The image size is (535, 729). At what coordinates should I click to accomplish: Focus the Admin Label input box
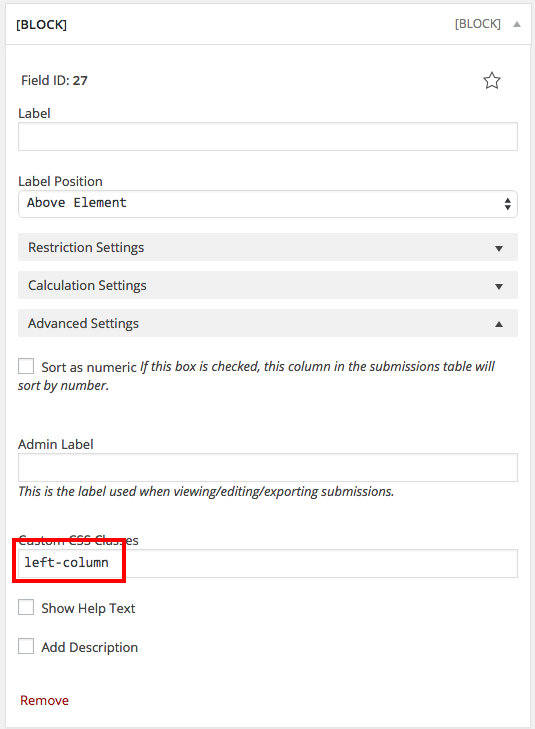coord(268,468)
